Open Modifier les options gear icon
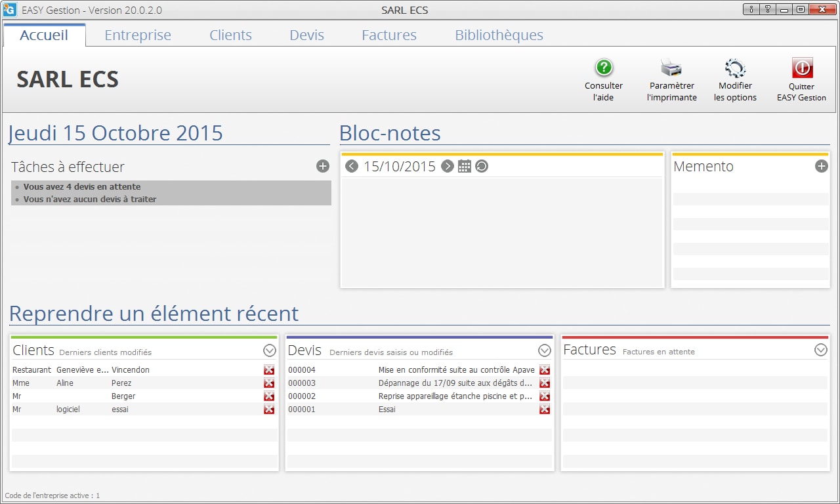This screenshot has height=504, width=840. 735,68
